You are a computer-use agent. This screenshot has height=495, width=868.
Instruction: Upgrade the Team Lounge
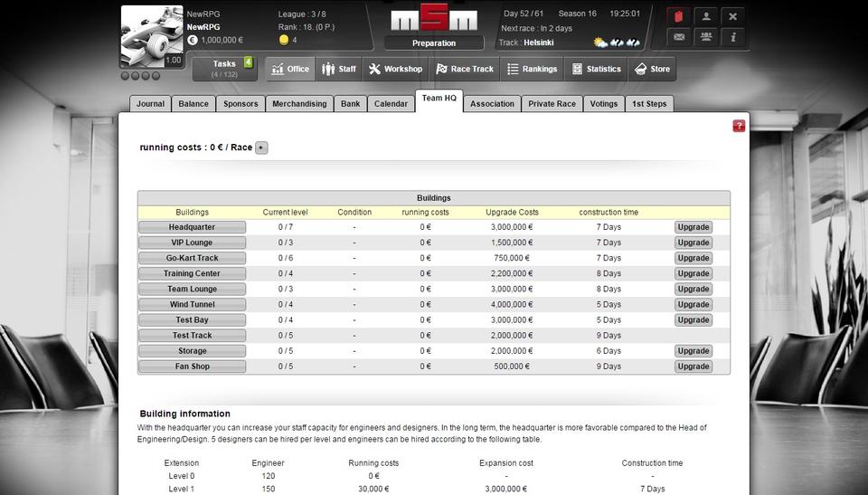693,290
